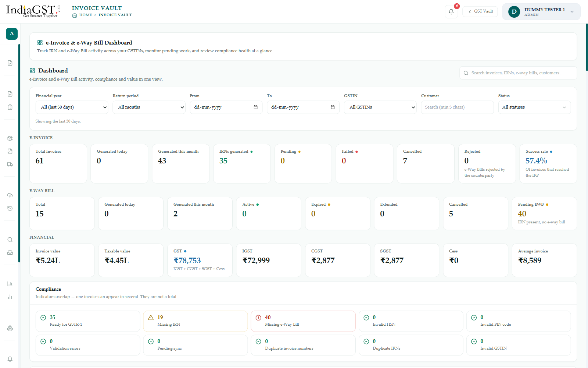Click the IndiaGST.com logo

pyautogui.click(x=33, y=11)
